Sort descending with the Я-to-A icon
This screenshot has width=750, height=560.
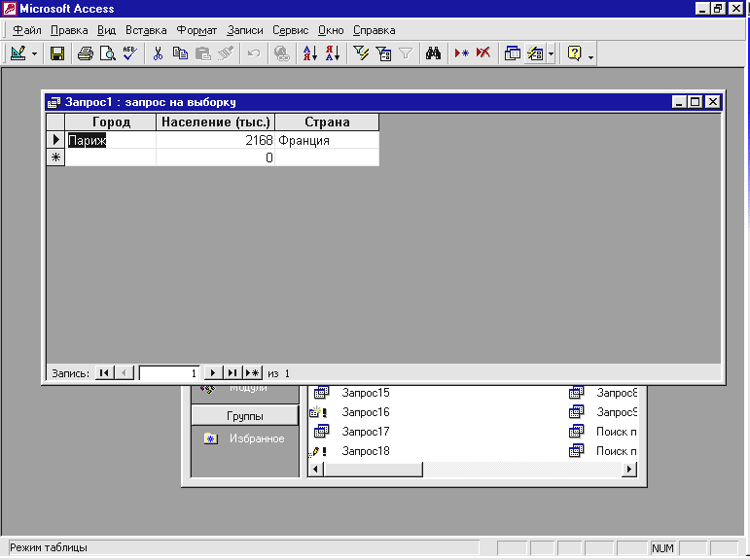(x=333, y=53)
